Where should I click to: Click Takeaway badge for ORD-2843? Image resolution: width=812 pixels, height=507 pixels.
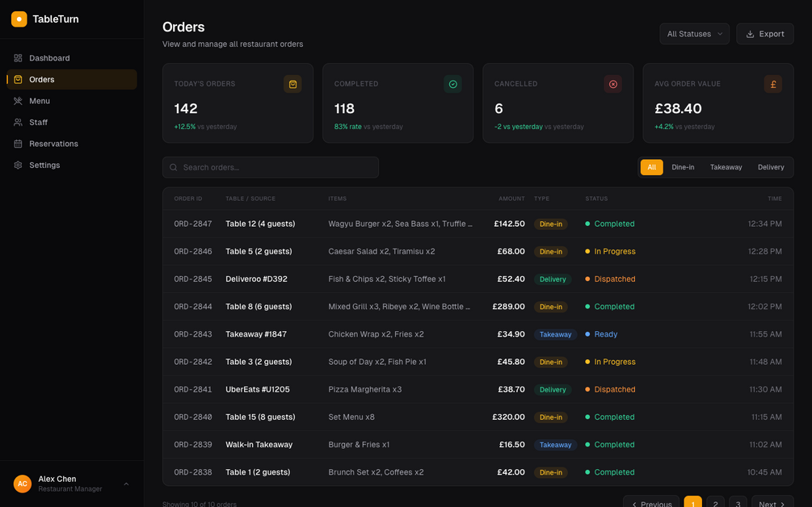pos(555,335)
